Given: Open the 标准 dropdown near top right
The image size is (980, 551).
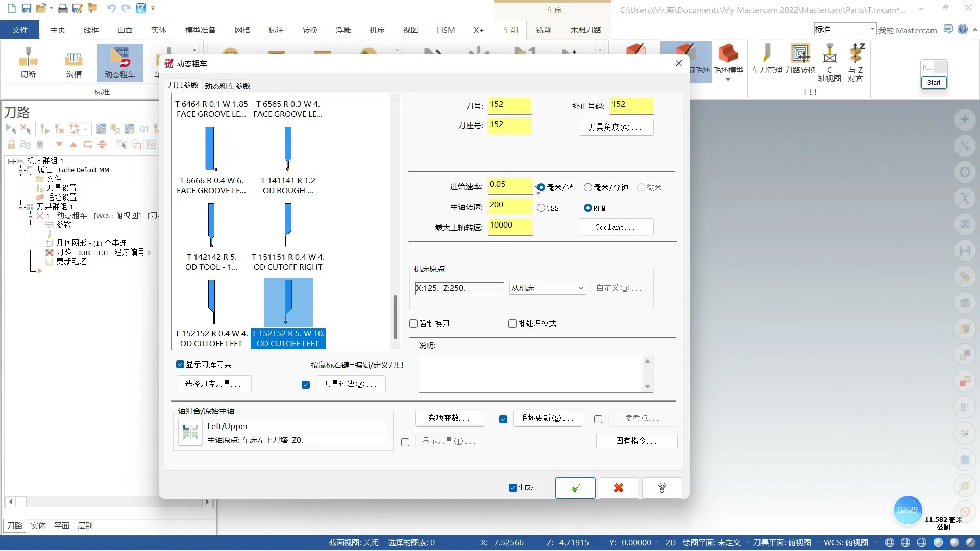Looking at the screenshot, I should (872, 29).
